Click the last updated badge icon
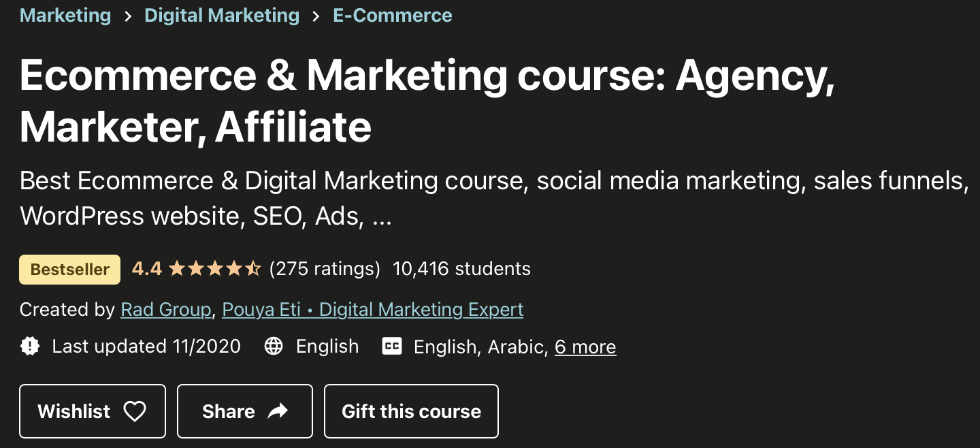This screenshot has width=980, height=448. pyautogui.click(x=30, y=347)
